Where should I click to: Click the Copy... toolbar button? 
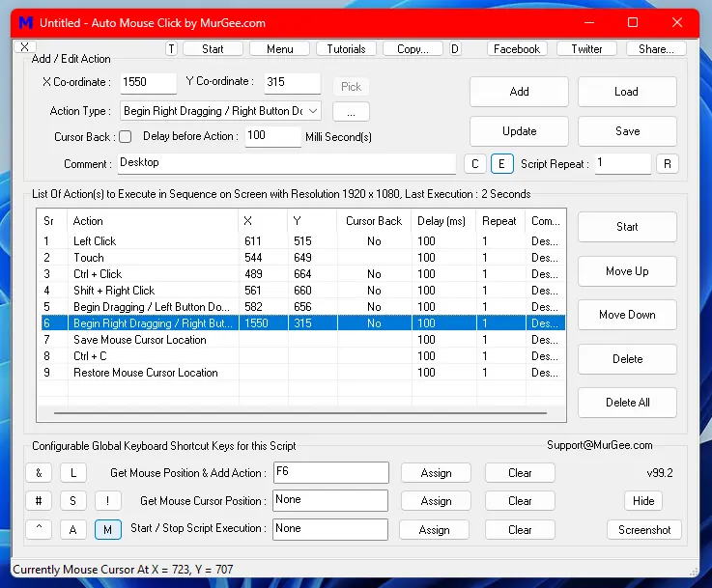click(413, 49)
